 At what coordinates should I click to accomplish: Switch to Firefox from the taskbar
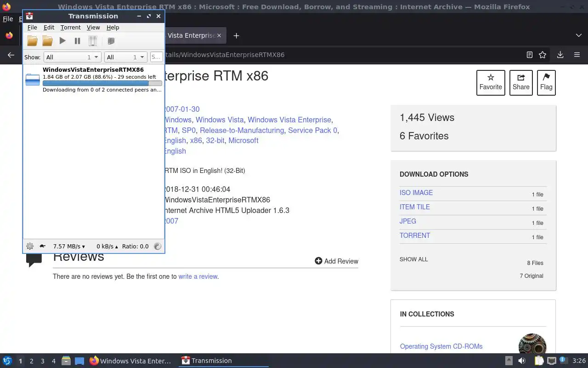pyautogui.click(x=131, y=361)
